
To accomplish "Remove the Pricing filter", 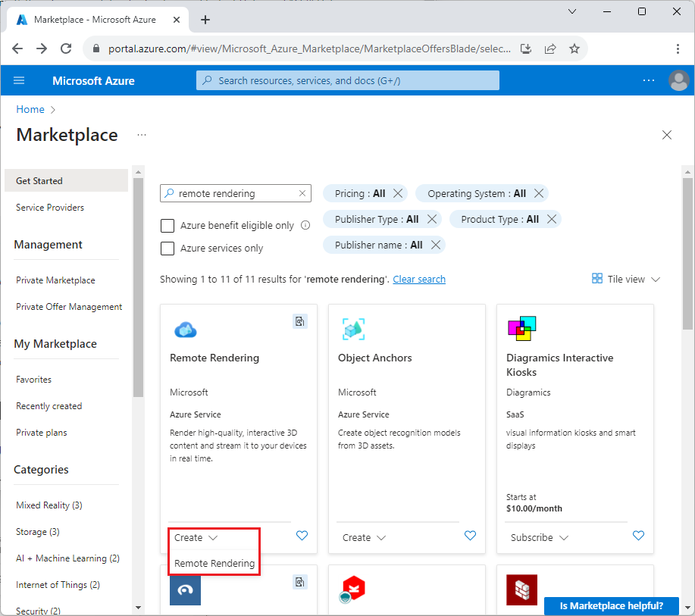I will coord(398,193).
